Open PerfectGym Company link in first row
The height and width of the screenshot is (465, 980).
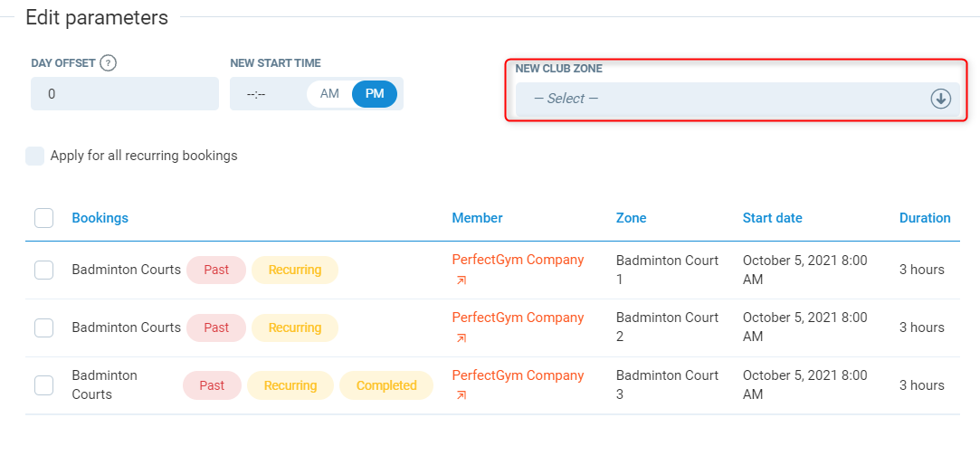518,260
